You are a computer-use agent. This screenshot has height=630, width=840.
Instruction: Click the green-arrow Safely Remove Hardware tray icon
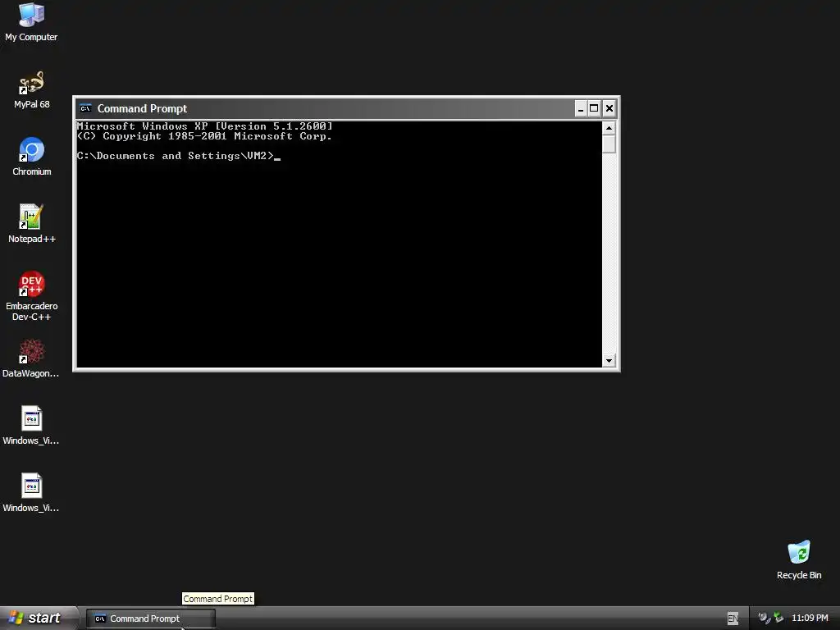tap(778, 618)
